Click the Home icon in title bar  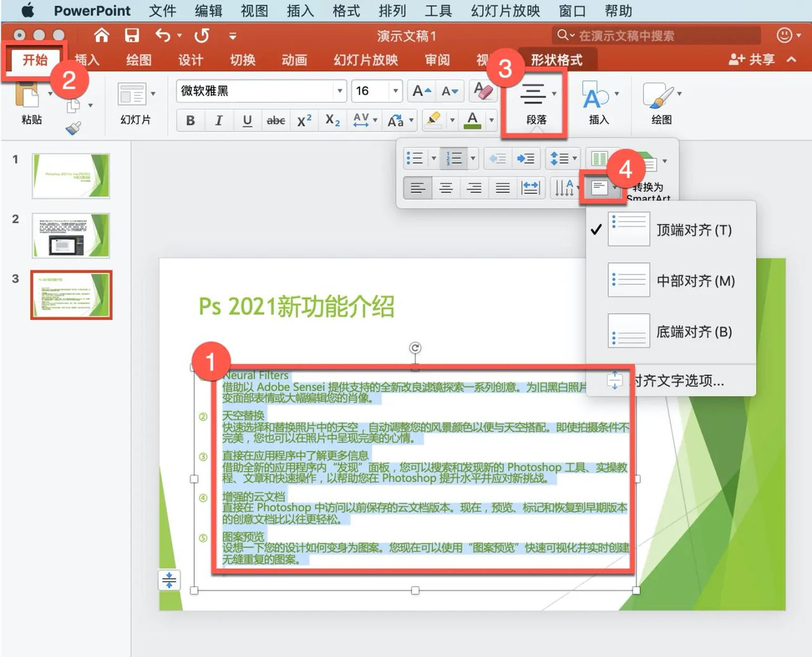click(101, 36)
